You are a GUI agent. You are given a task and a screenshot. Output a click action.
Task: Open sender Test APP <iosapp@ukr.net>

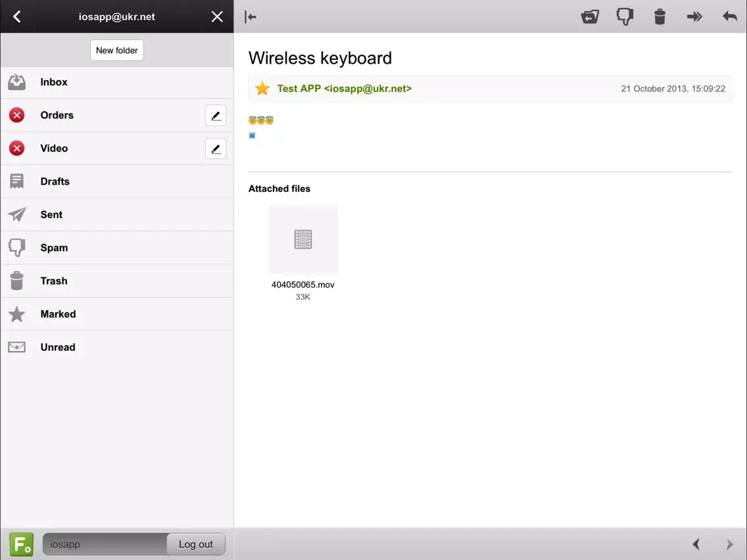coord(345,89)
